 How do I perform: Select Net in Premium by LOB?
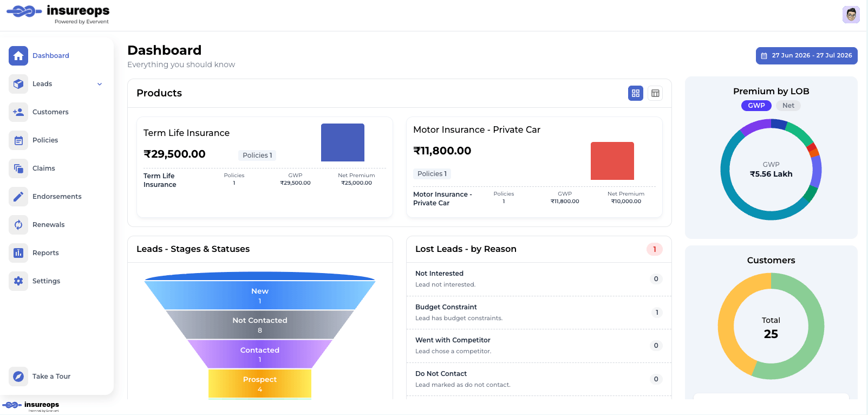pyautogui.click(x=788, y=106)
